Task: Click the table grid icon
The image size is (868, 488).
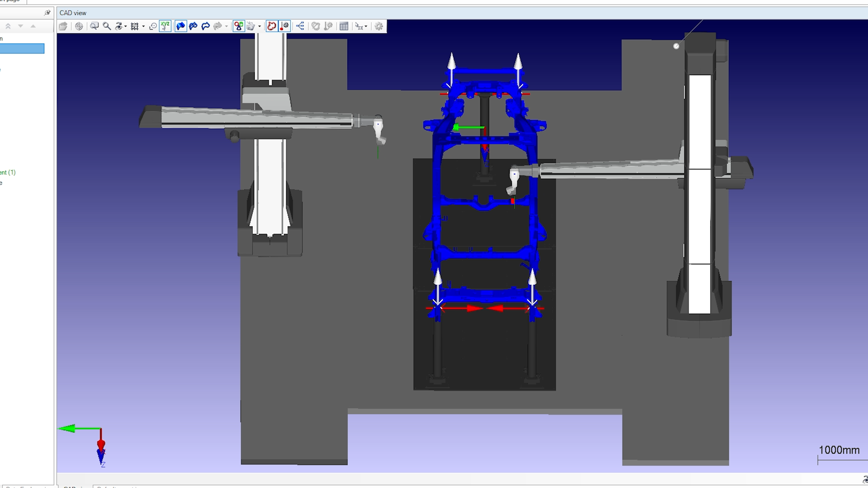Action: [344, 26]
